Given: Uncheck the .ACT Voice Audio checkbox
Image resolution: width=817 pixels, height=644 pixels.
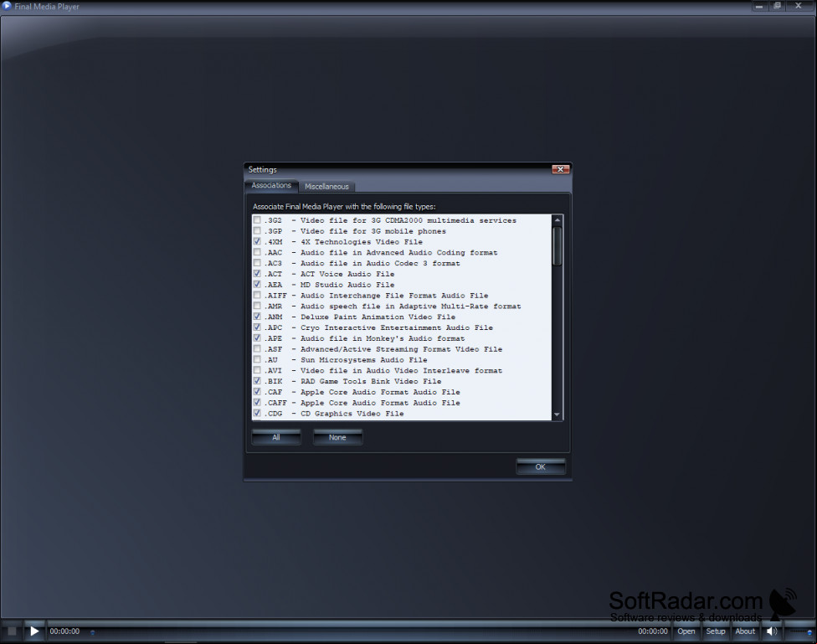Looking at the screenshot, I should coord(257,274).
